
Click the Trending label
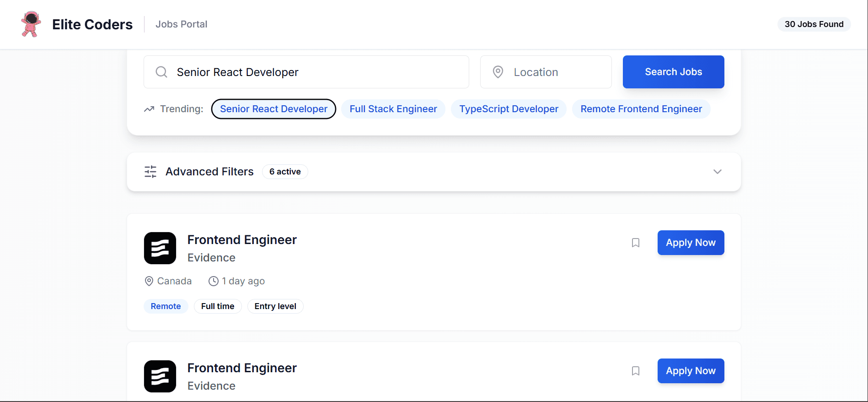click(x=182, y=109)
